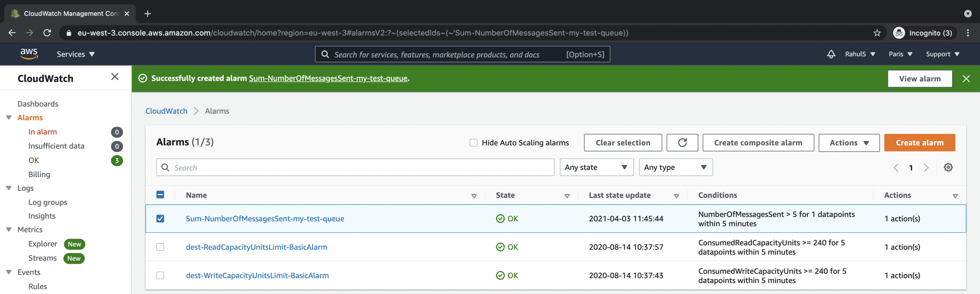The height and width of the screenshot is (294, 980).
Task: Bookmark page using the star icon
Action: (x=877, y=33)
